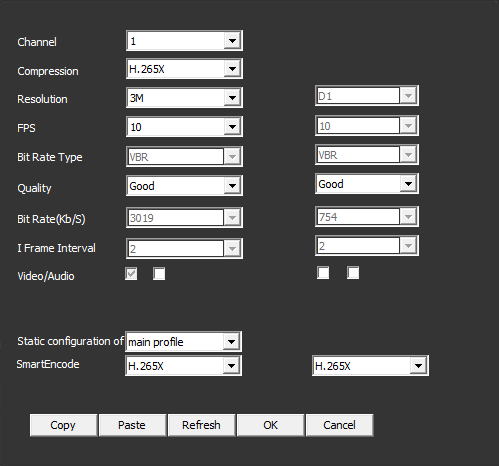Screen dimensions: 499x466
Task: Click the I Frame Interval label
Action: pyautogui.click(x=56, y=248)
